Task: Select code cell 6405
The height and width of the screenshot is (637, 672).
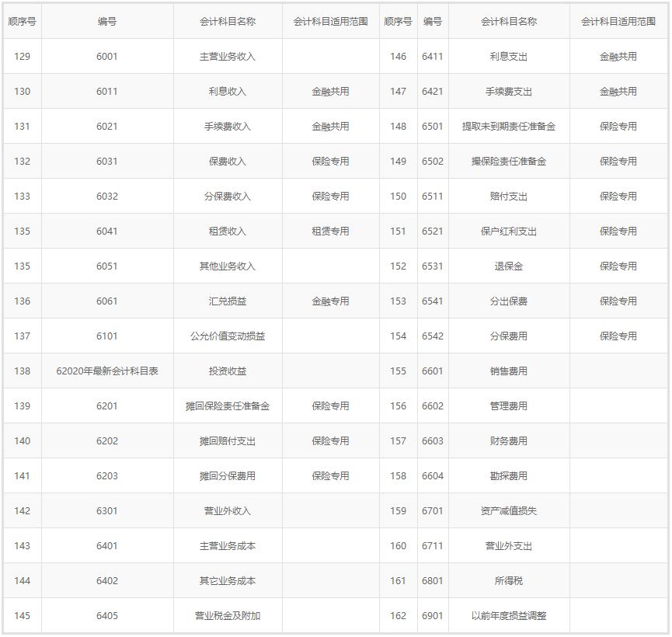Action: tap(107, 615)
